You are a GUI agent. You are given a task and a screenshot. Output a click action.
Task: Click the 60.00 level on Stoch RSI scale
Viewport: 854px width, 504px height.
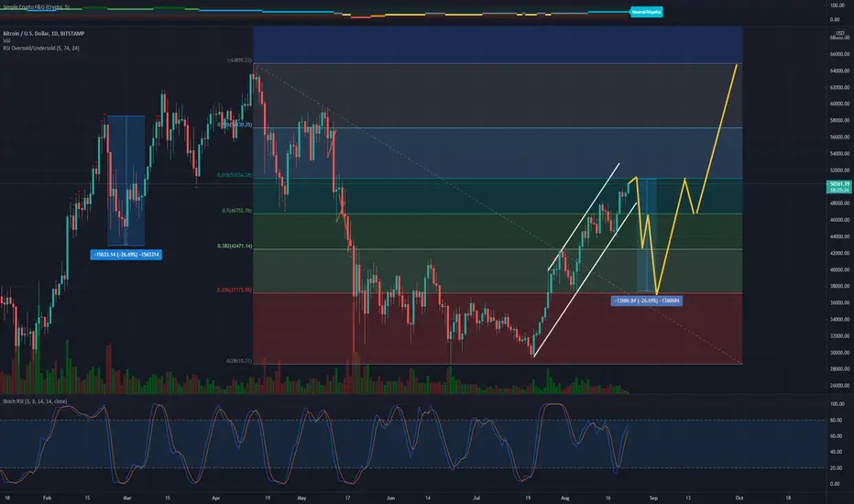pos(837,436)
